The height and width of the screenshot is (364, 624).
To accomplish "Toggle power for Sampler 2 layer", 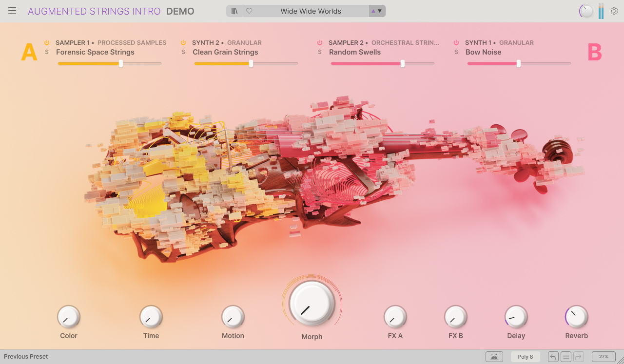I will 320,43.
